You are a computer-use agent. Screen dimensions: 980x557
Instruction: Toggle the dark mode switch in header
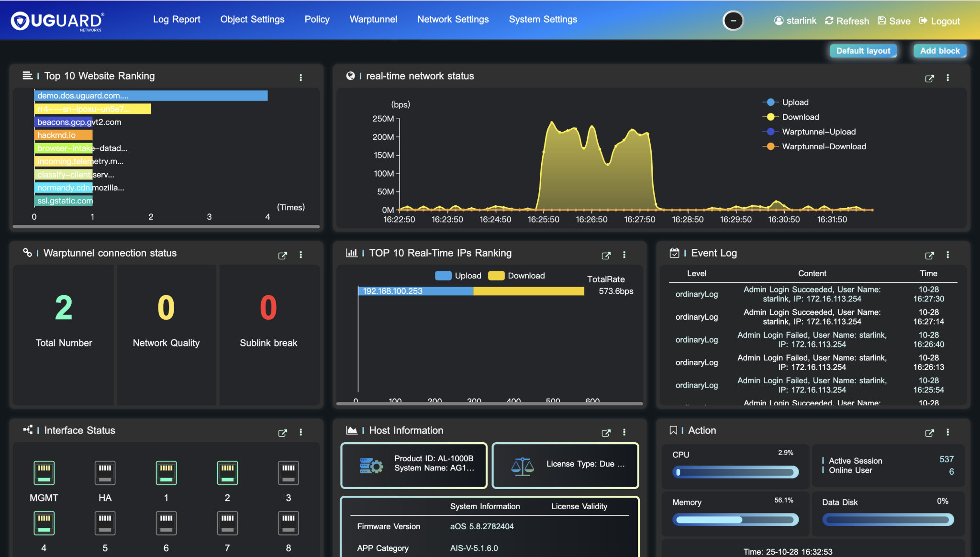pyautogui.click(x=733, y=21)
